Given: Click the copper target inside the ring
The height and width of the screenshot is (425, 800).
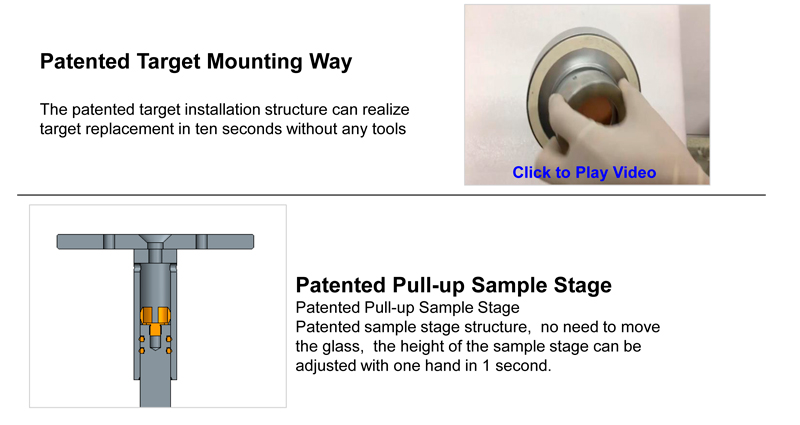Looking at the screenshot, I should click(594, 111).
